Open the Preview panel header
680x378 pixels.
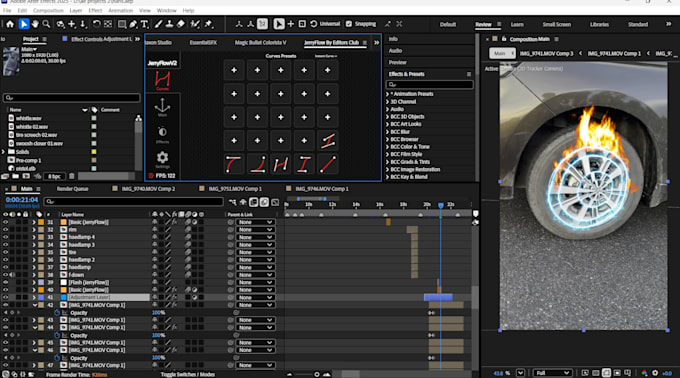397,62
